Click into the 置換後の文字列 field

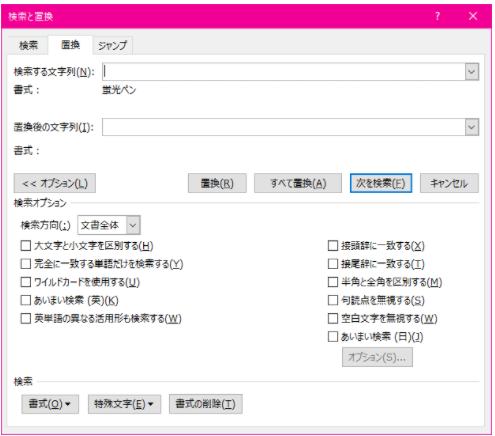(283, 127)
